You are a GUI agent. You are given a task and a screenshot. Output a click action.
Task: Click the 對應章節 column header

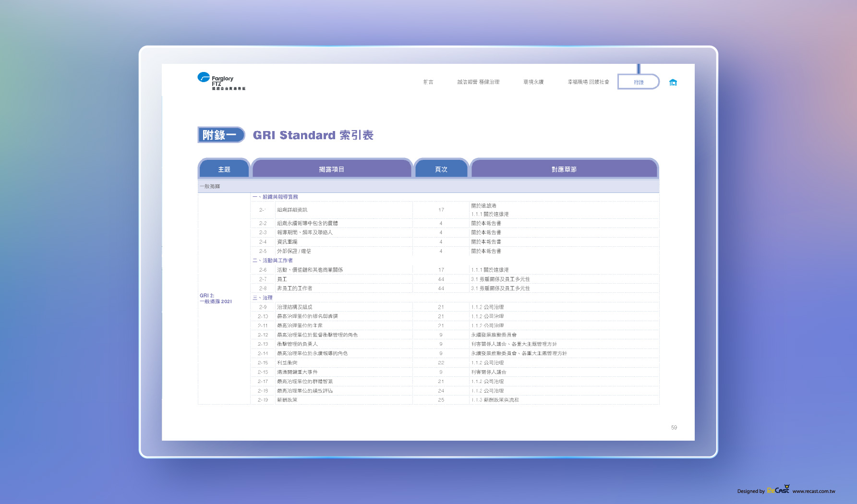tap(564, 169)
